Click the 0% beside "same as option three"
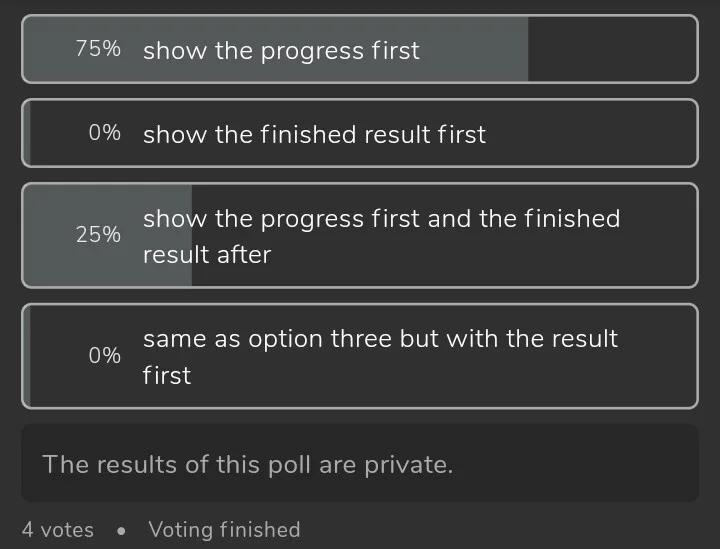The image size is (720, 549). click(x=104, y=355)
